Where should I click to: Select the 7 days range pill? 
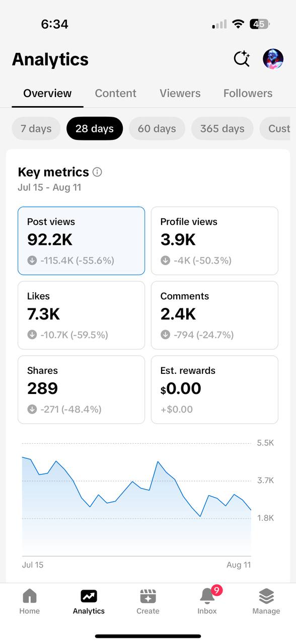point(36,128)
